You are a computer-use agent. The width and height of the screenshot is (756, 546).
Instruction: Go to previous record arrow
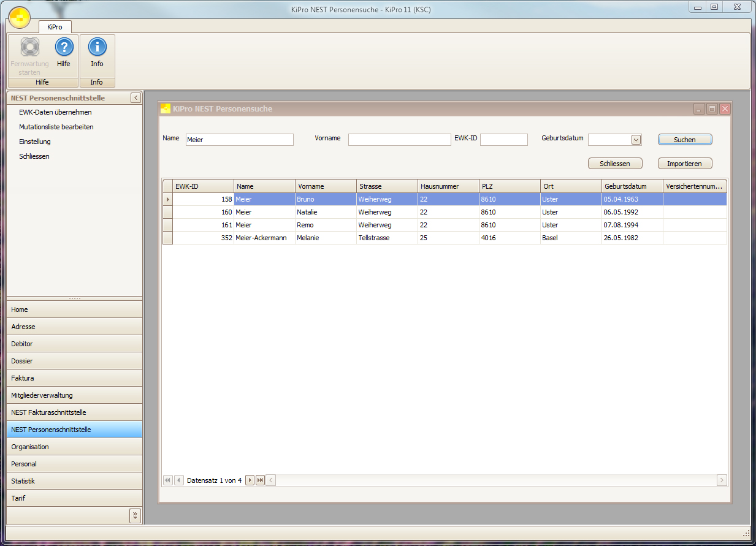(178, 480)
